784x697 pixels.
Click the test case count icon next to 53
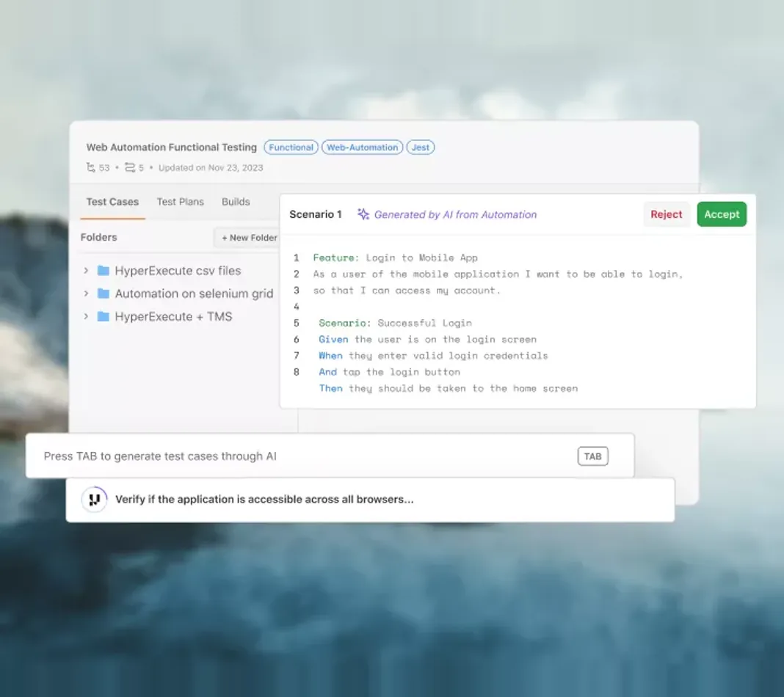click(90, 167)
